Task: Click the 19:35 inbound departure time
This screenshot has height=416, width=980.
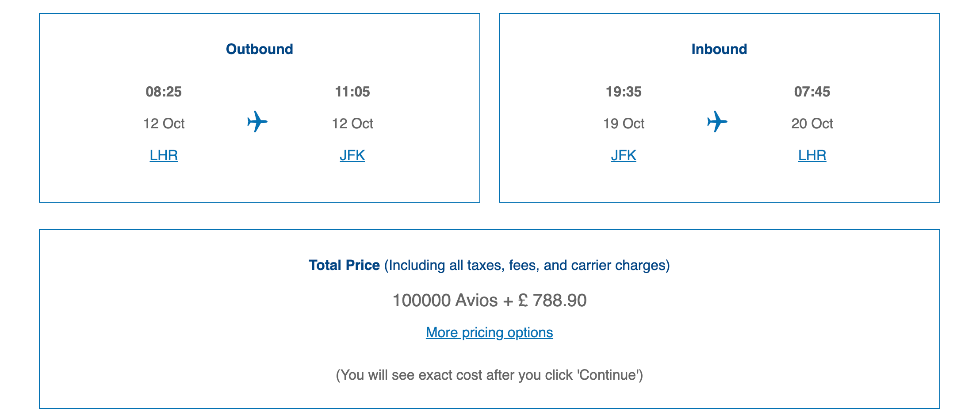Action: tap(624, 92)
